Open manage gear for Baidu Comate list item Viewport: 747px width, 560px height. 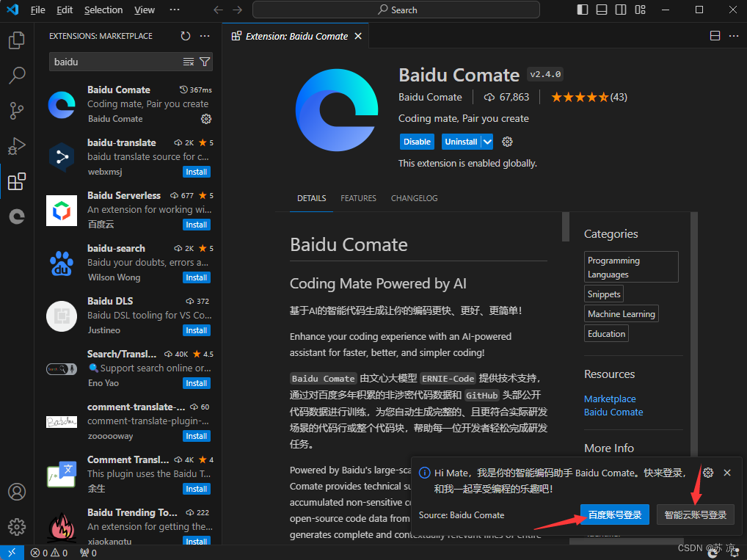pyautogui.click(x=205, y=119)
